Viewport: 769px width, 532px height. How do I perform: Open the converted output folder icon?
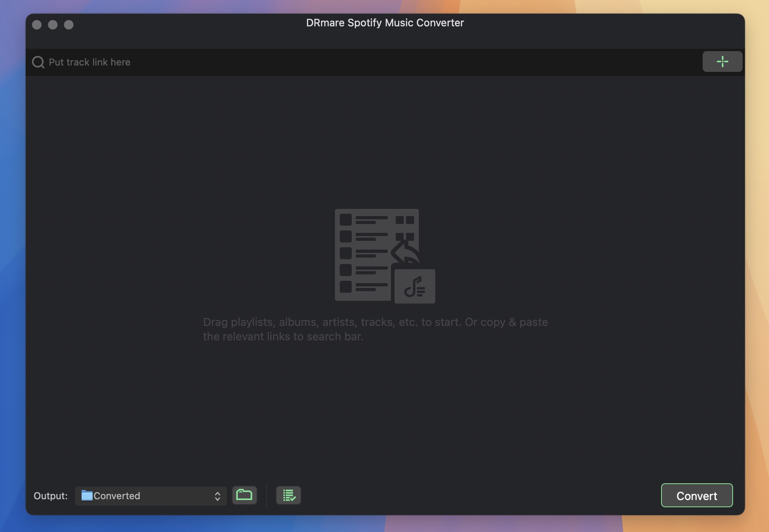pos(244,495)
